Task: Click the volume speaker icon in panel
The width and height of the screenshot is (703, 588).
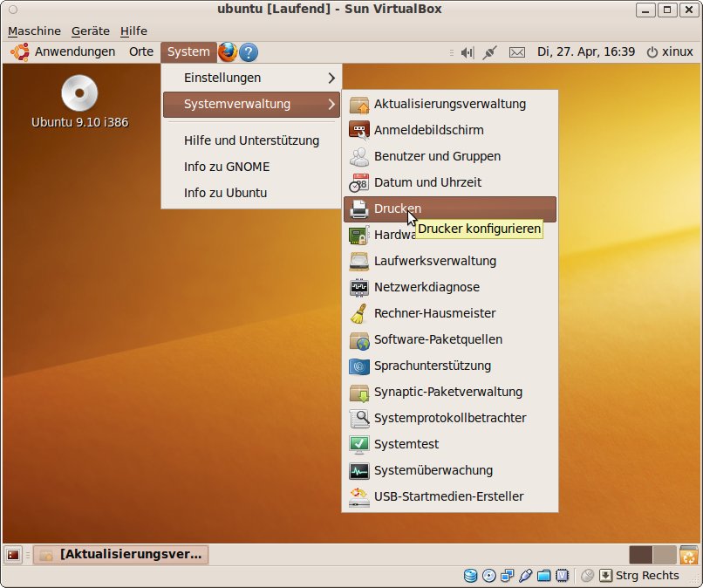Action: point(467,52)
